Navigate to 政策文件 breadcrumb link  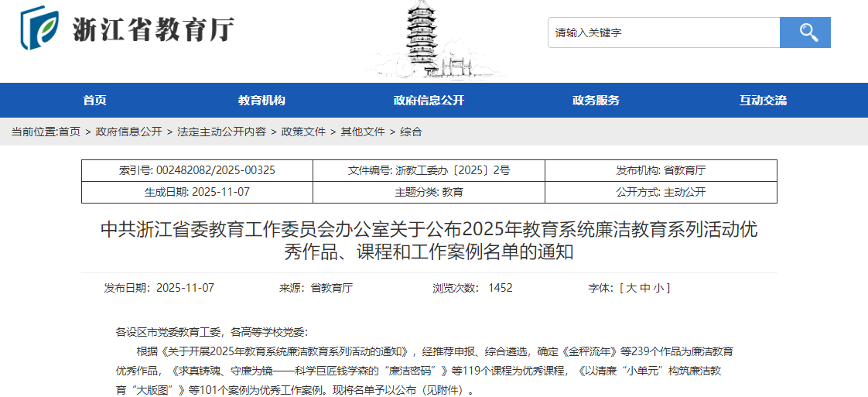303,132
